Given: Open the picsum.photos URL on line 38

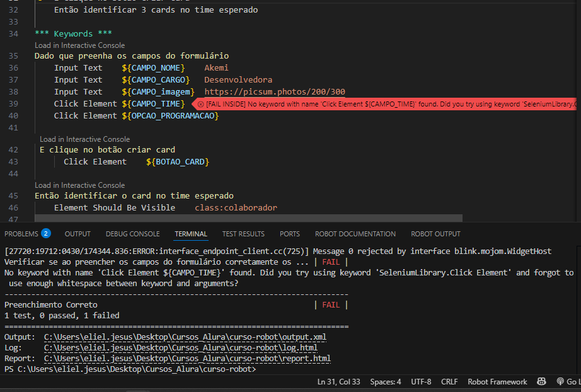Looking at the screenshot, I should coord(275,92).
